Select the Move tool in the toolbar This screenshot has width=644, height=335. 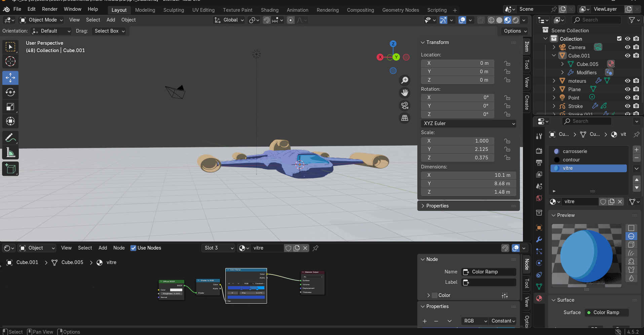pos(10,78)
